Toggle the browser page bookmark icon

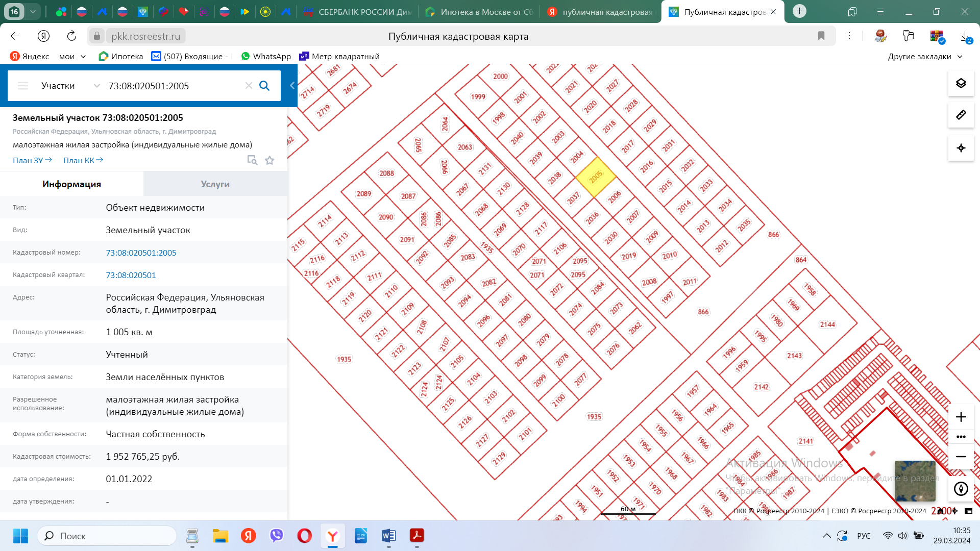(821, 36)
